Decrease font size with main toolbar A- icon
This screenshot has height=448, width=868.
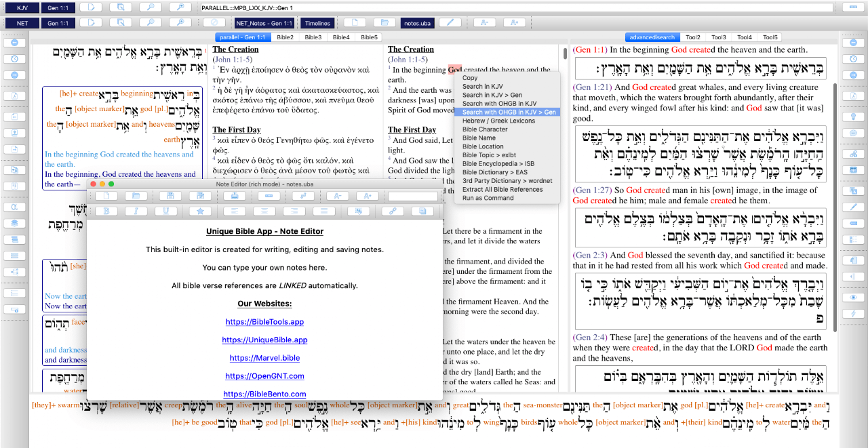click(x=485, y=23)
